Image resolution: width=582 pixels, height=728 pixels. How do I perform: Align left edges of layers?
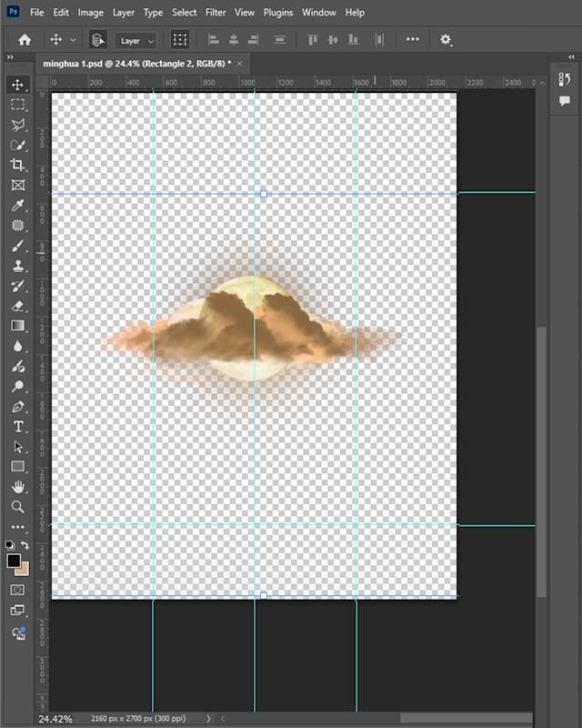point(213,40)
